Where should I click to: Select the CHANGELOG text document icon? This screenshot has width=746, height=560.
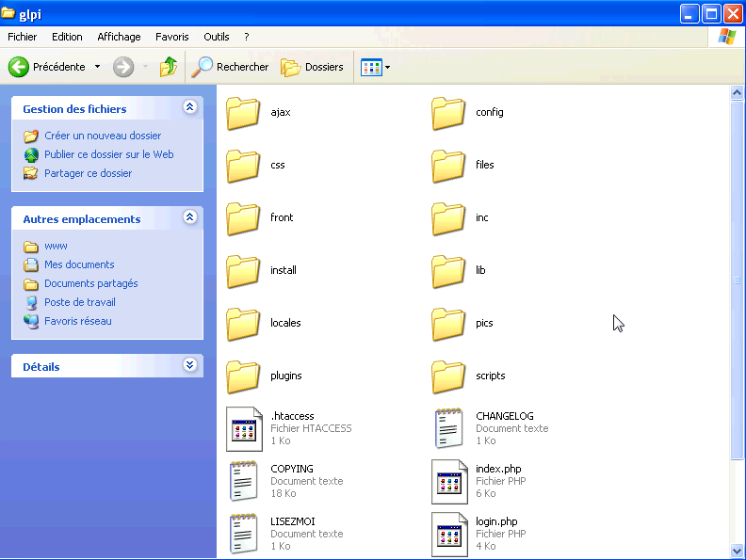pyautogui.click(x=448, y=428)
